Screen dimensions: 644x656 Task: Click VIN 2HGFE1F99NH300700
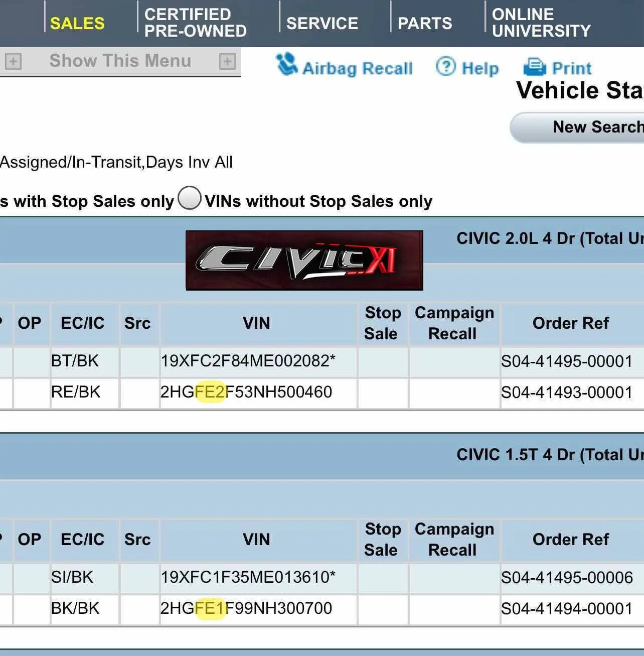pos(246,608)
